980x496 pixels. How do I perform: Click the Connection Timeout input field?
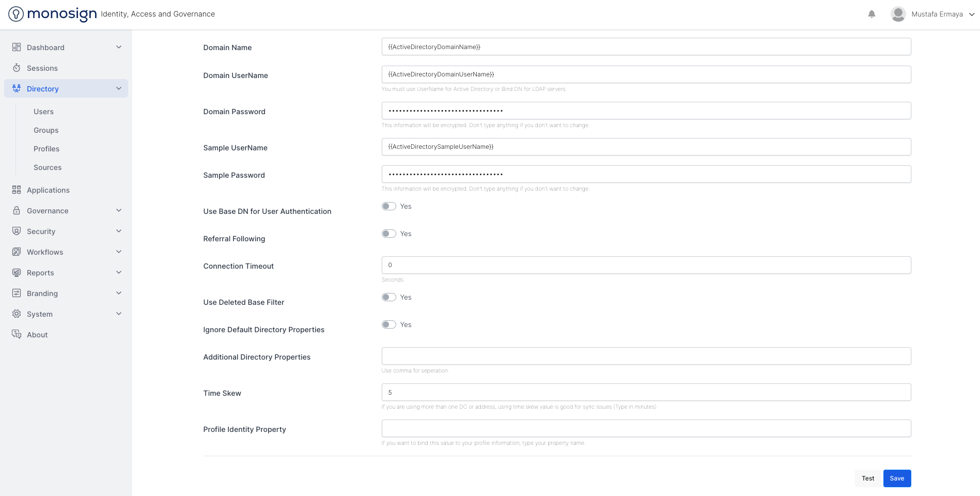[646, 265]
